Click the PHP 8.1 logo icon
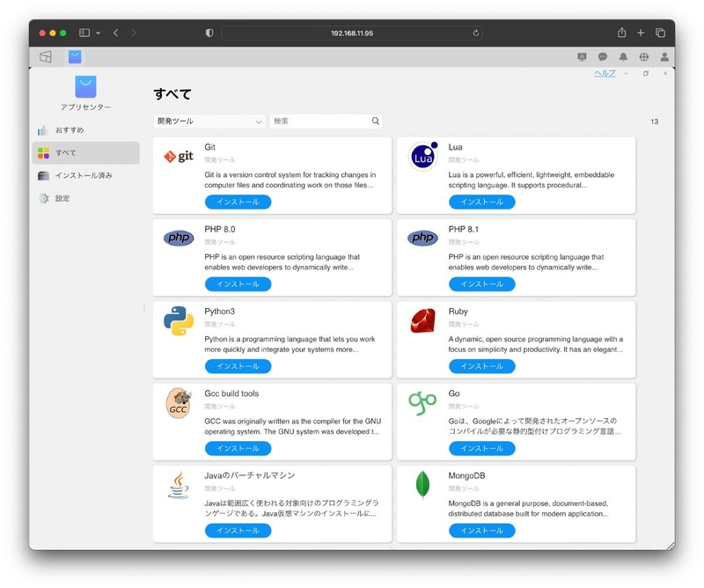The width and height of the screenshot is (704, 588). click(422, 238)
